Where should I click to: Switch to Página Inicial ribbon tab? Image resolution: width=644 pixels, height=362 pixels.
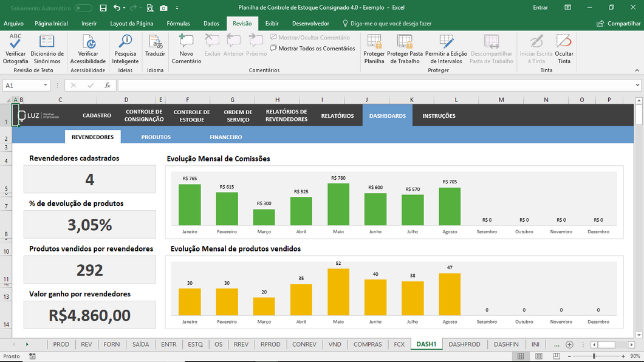point(52,24)
